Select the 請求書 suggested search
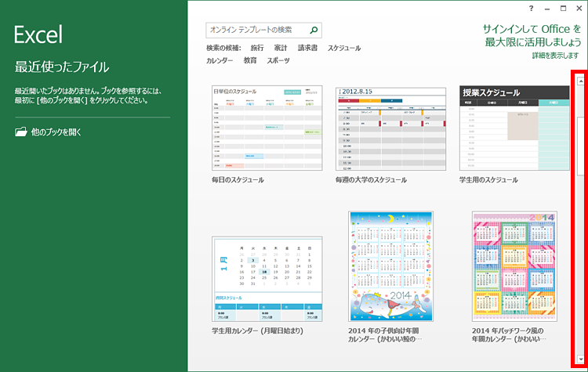The image size is (588, 372). pyautogui.click(x=307, y=48)
